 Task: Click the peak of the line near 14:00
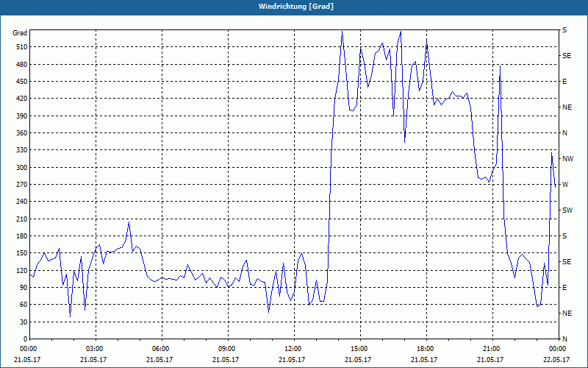pos(343,32)
